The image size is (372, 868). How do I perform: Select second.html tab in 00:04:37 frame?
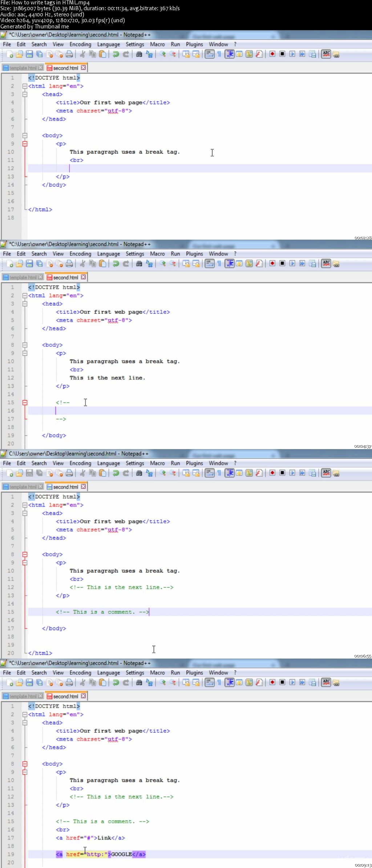click(66, 277)
